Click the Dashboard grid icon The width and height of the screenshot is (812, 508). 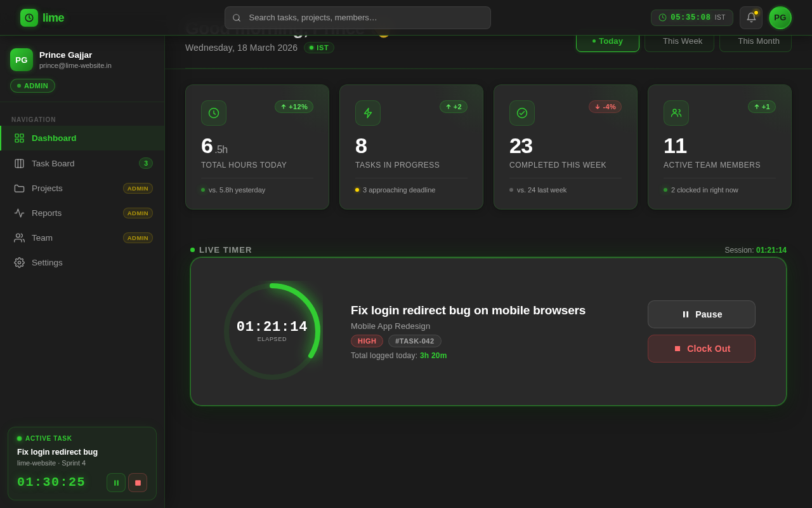19,138
